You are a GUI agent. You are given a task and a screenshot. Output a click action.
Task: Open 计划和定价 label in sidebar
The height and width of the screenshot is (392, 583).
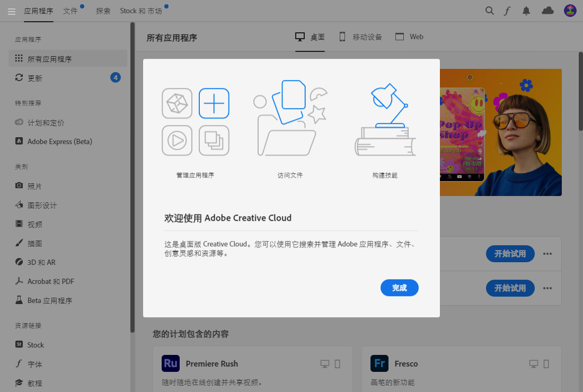pyautogui.click(x=46, y=122)
